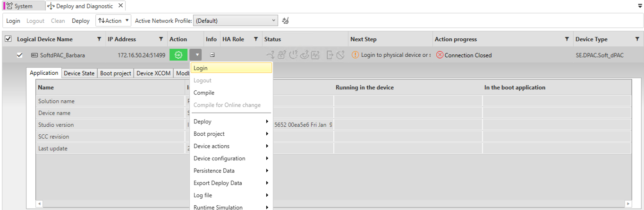Expand the Export Deploy Data submenu
644x210 pixels.
231,183
